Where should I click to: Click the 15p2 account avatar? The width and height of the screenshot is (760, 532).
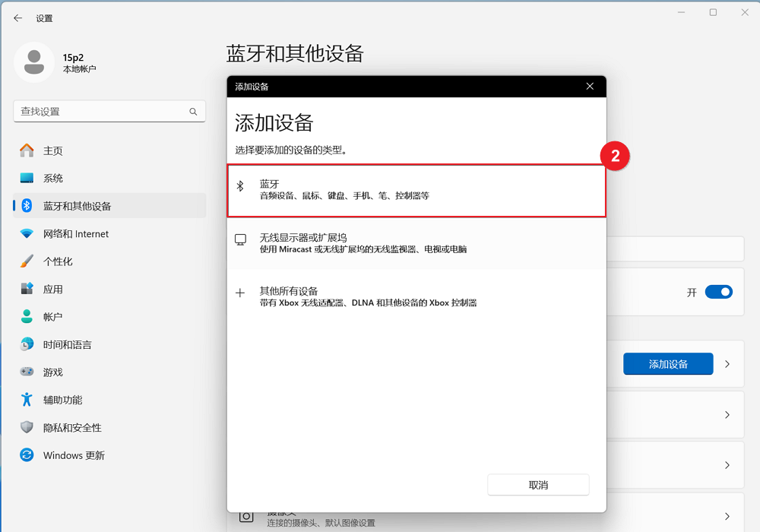34,64
